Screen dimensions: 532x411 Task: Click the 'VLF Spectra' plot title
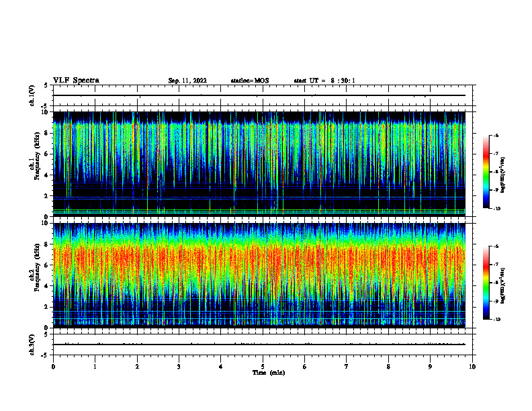[x=76, y=81]
